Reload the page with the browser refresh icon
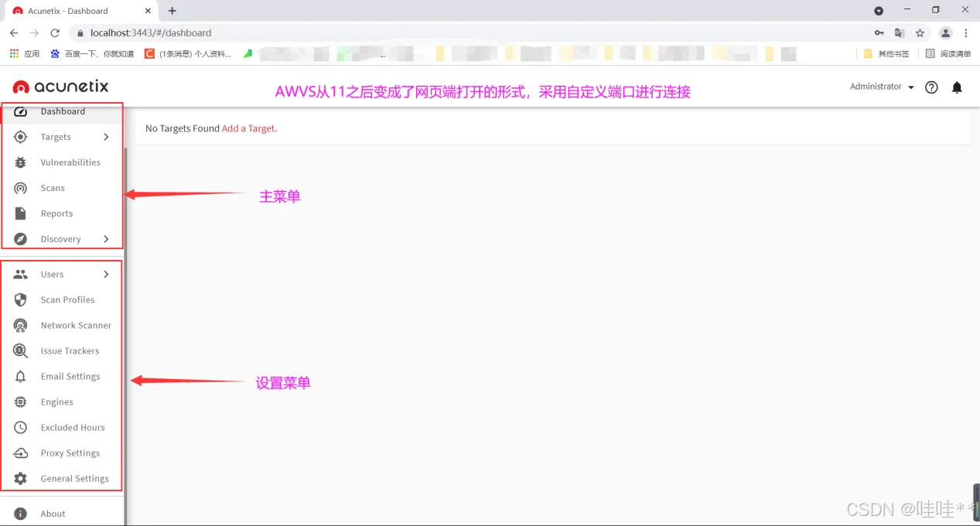This screenshot has width=980, height=526. coord(55,33)
